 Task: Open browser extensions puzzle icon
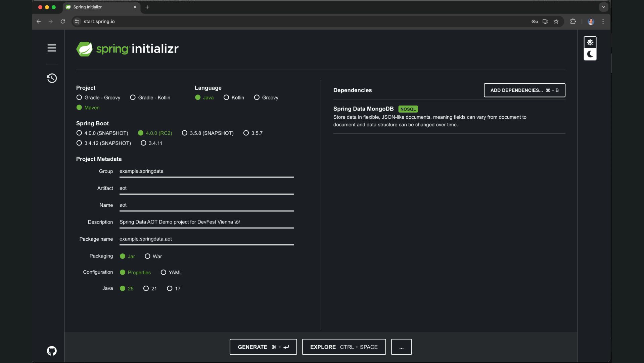(x=573, y=22)
